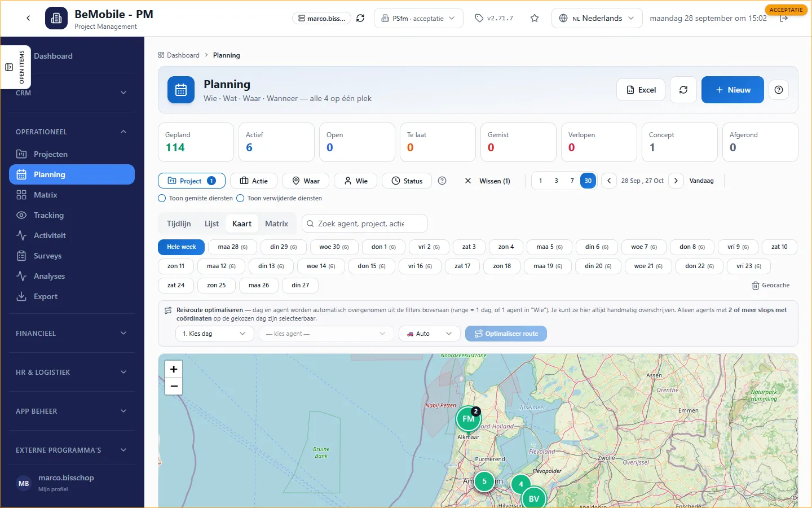
Task: Click the BeMobile PM app logo icon
Action: [56, 18]
